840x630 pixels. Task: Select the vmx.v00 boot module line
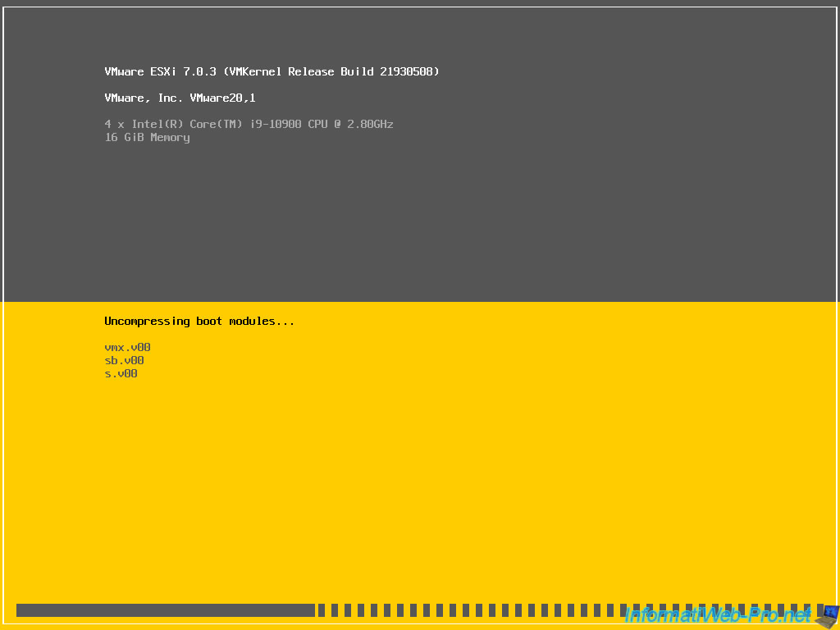(127, 347)
